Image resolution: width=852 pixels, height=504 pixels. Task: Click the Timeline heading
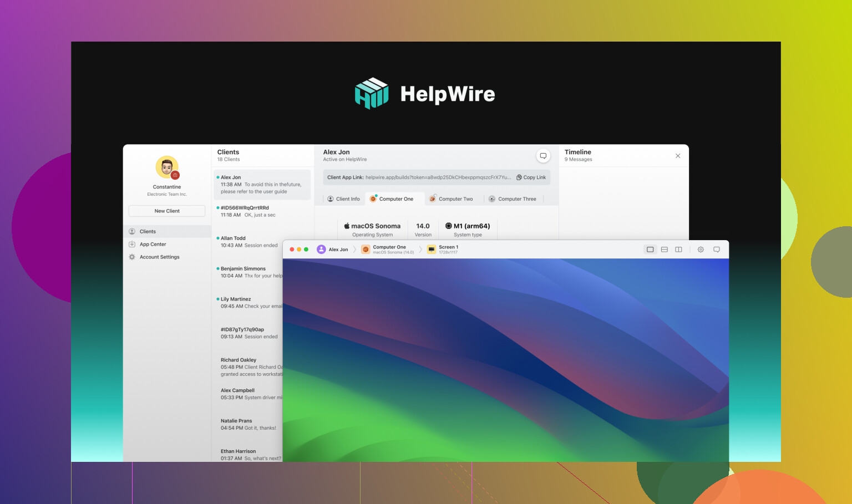(x=578, y=152)
